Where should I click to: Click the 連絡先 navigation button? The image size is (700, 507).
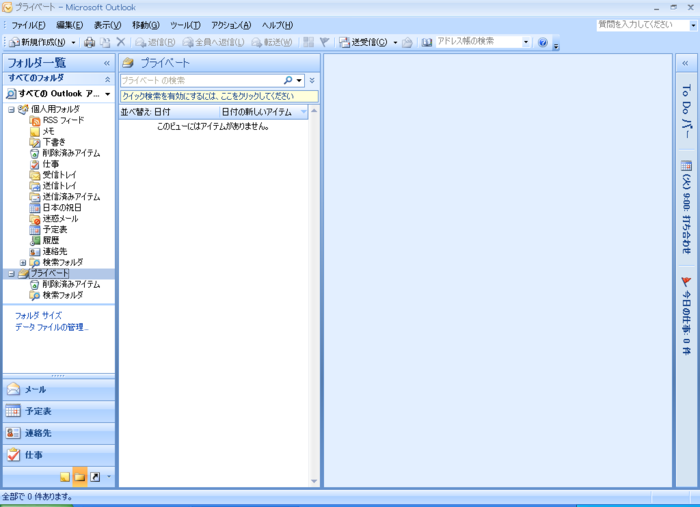(x=59, y=433)
